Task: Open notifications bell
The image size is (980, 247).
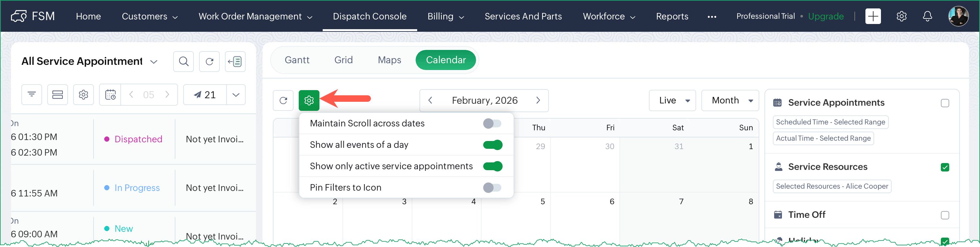Action: coord(927,16)
